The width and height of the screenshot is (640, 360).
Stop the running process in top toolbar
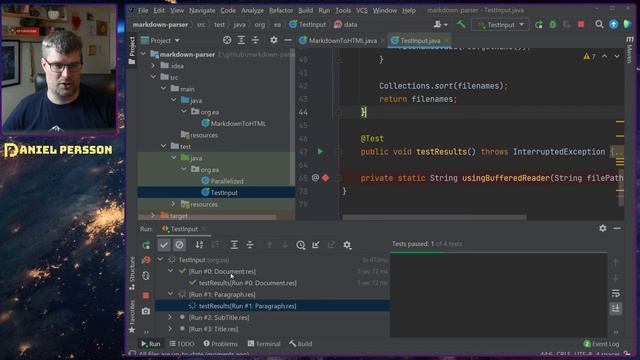click(x=581, y=24)
